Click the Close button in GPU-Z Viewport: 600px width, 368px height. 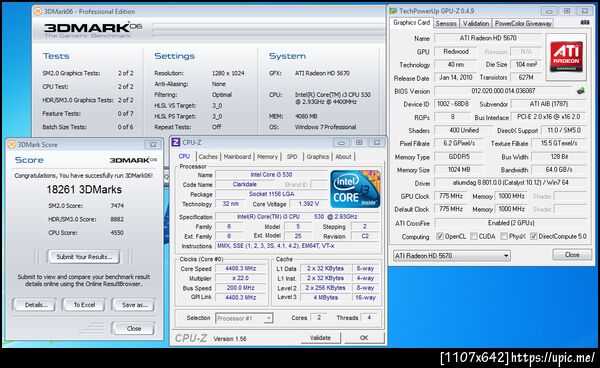pyautogui.click(x=572, y=255)
